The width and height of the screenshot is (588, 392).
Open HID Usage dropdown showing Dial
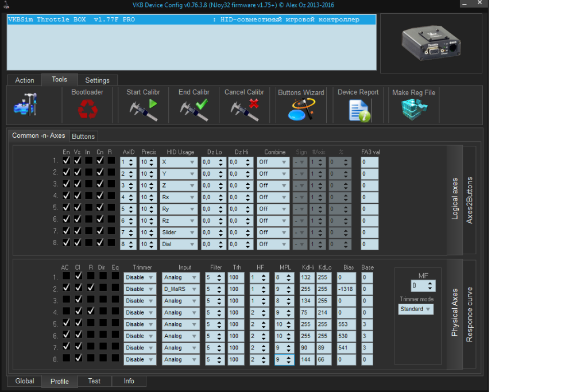179,244
